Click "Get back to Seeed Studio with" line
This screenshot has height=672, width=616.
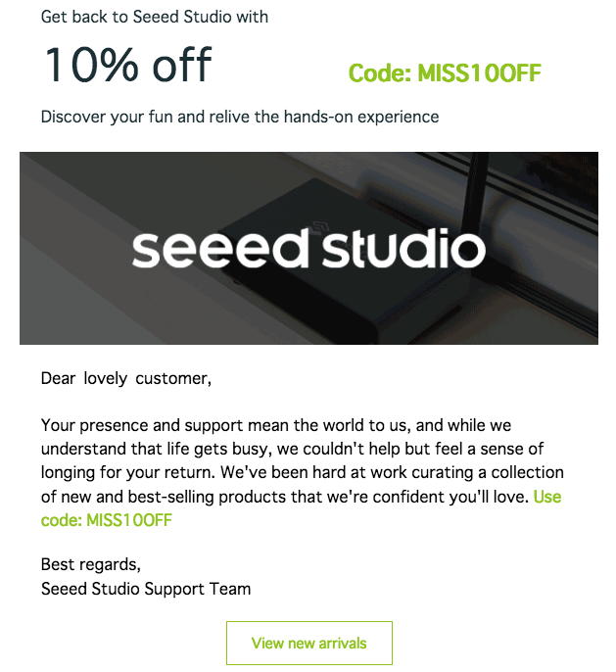[154, 17]
